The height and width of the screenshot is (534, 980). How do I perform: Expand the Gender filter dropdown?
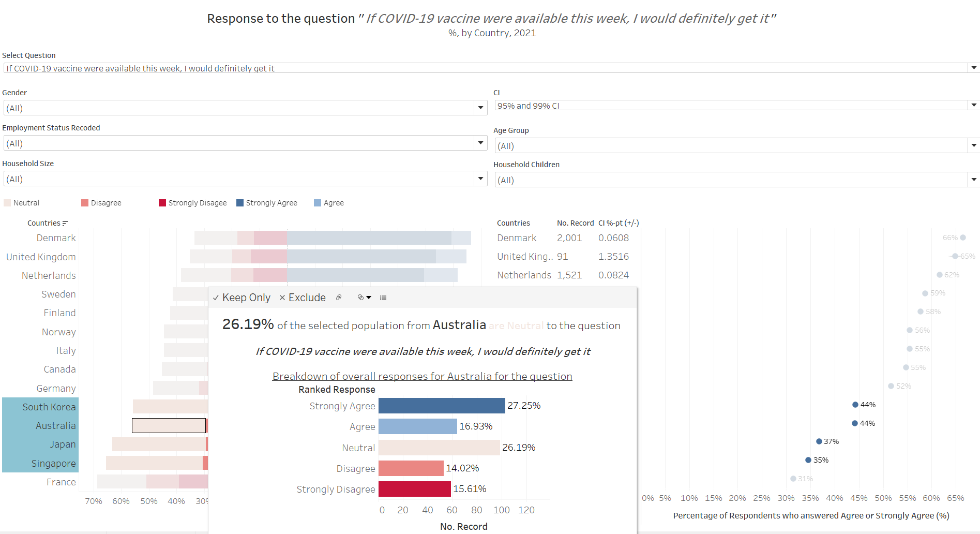pyautogui.click(x=480, y=108)
